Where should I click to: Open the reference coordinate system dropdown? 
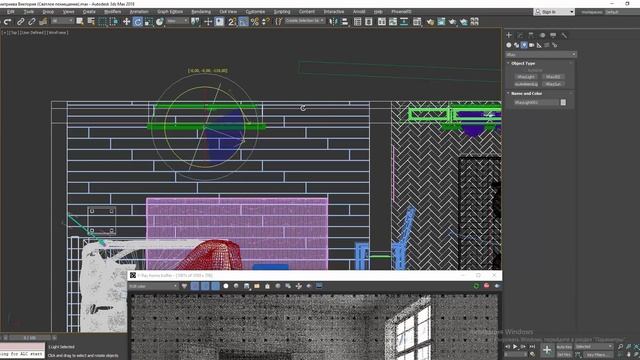(178, 21)
